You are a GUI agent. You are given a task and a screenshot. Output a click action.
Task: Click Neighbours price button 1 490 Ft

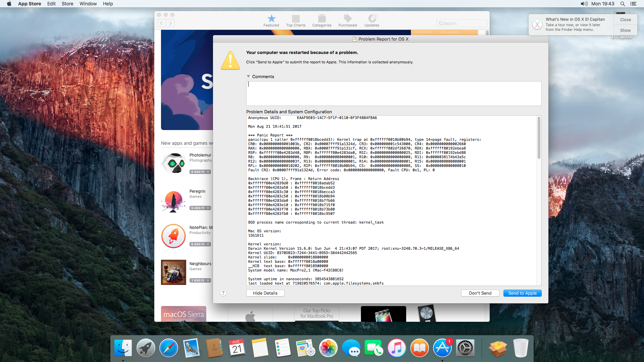(200, 281)
